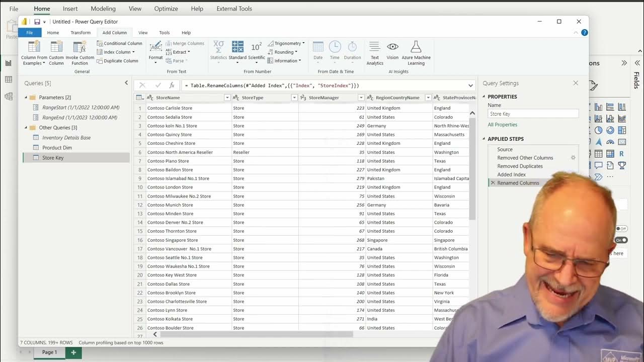Collapse the ribbon with the arrow
The image size is (644, 362).
(x=576, y=33)
